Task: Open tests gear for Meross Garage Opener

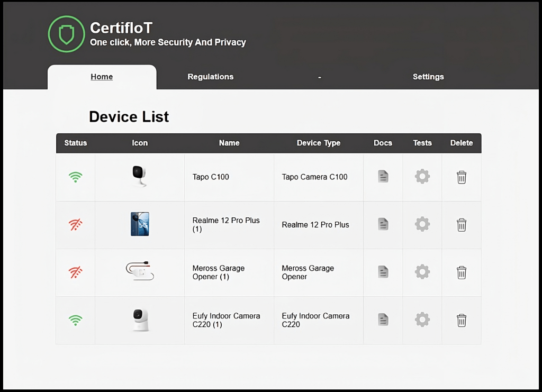Action: pos(422,272)
